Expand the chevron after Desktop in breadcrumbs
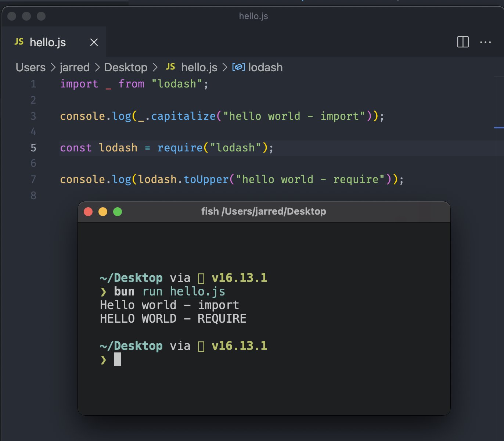This screenshot has width=504, height=441. pyautogui.click(x=154, y=67)
